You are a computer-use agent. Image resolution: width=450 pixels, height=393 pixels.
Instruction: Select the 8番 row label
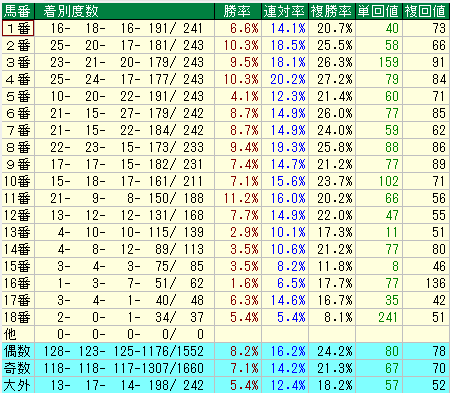pyautogui.click(x=18, y=147)
